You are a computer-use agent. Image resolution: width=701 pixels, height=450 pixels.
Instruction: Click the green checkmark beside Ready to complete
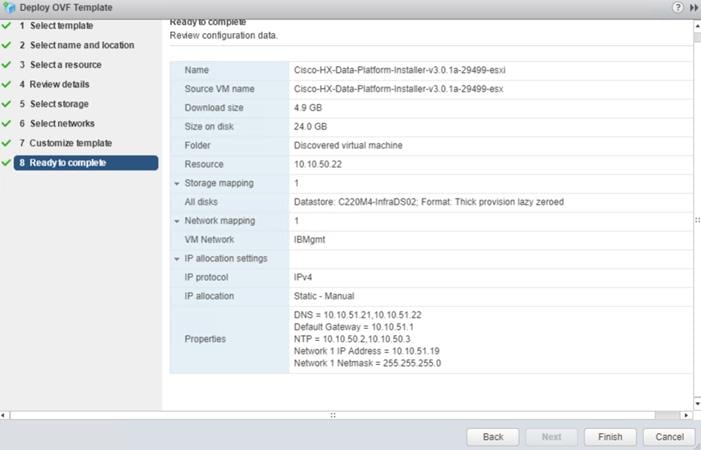click(6, 163)
